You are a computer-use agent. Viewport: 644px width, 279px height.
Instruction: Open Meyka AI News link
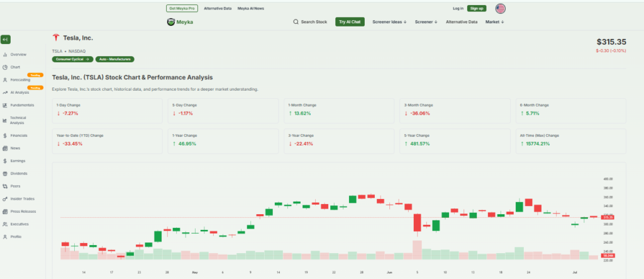(x=250, y=8)
